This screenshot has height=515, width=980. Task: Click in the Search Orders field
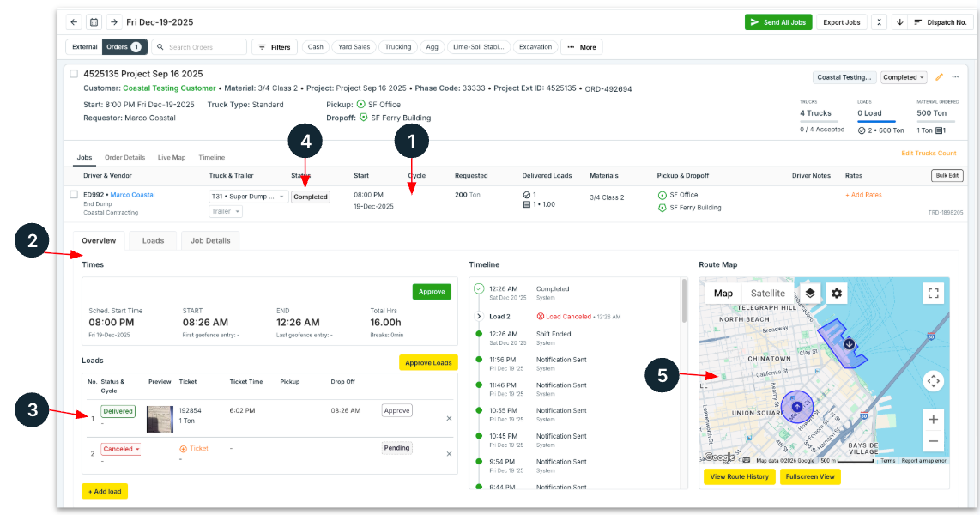pyautogui.click(x=199, y=47)
